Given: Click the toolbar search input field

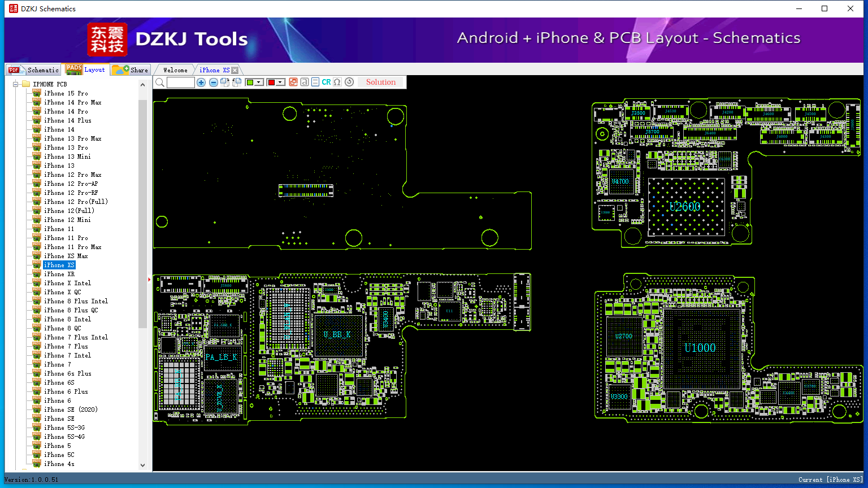Looking at the screenshot, I should (x=181, y=82).
